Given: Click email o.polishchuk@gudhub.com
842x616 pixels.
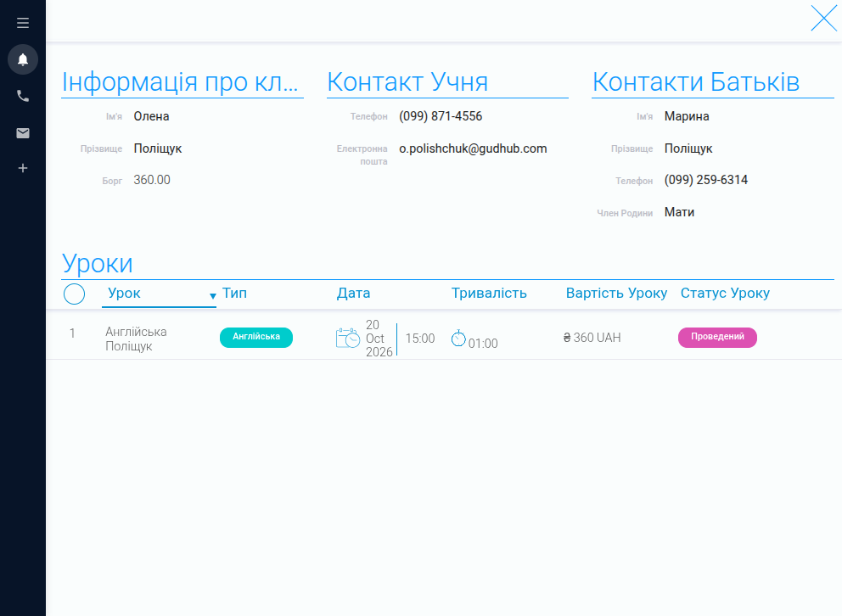Looking at the screenshot, I should click(x=473, y=148).
